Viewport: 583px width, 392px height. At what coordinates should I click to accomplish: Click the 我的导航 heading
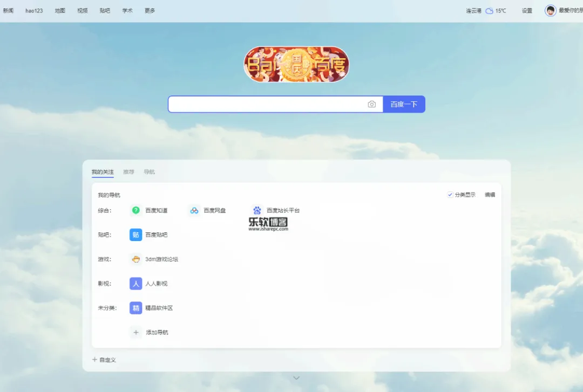(109, 195)
